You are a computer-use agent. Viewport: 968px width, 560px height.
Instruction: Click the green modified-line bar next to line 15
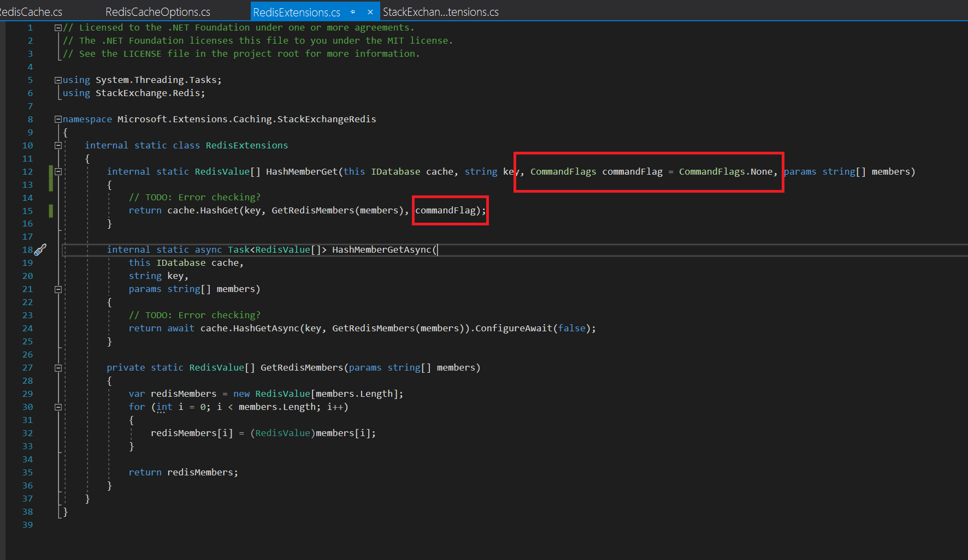coord(50,210)
